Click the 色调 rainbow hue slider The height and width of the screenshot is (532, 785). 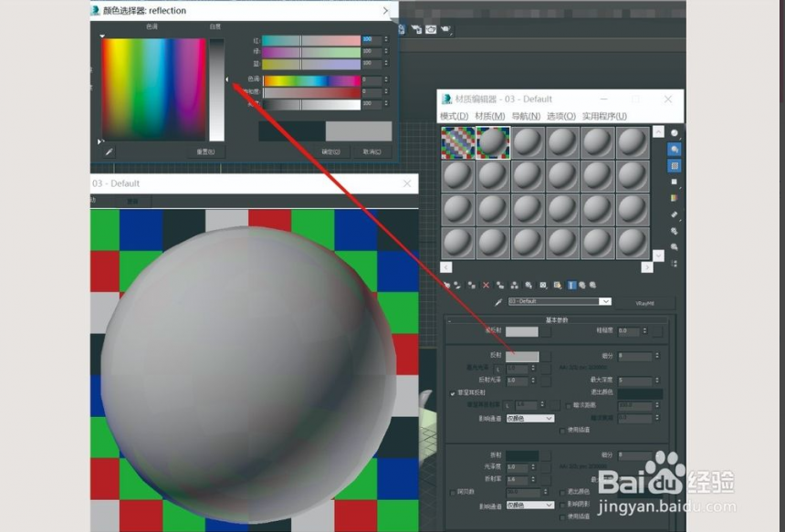tap(312, 80)
